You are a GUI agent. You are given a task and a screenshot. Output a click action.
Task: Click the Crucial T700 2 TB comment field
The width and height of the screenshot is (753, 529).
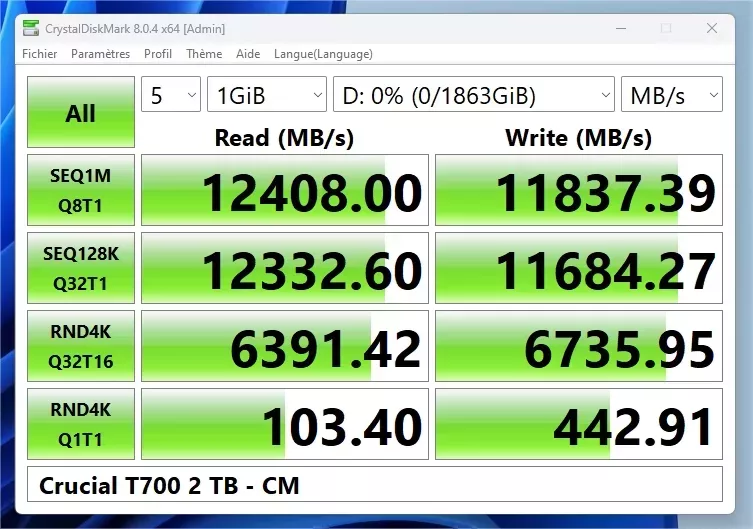pyautogui.click(x=375, y=484)
